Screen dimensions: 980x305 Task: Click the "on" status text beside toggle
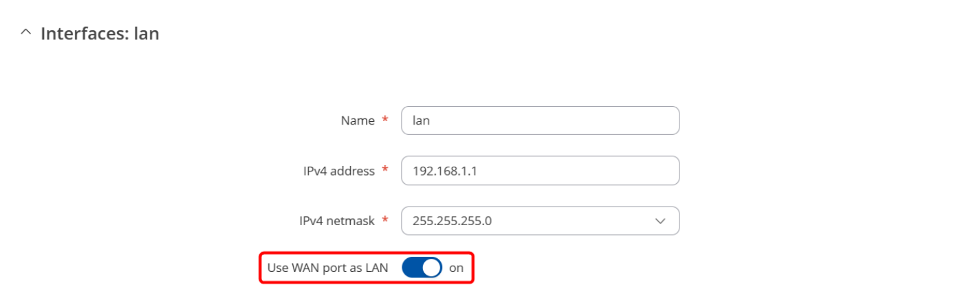point(457,268)
